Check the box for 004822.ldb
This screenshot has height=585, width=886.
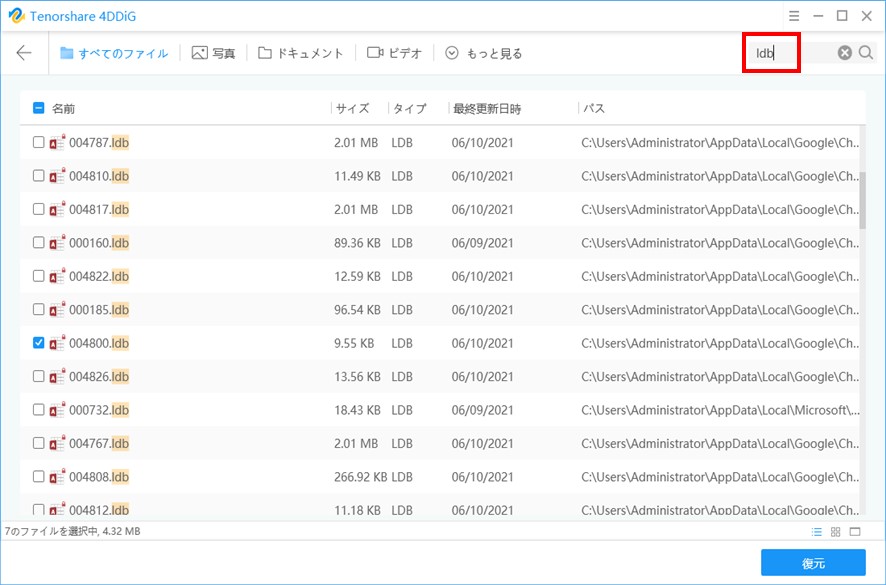[x=38, y=275]
